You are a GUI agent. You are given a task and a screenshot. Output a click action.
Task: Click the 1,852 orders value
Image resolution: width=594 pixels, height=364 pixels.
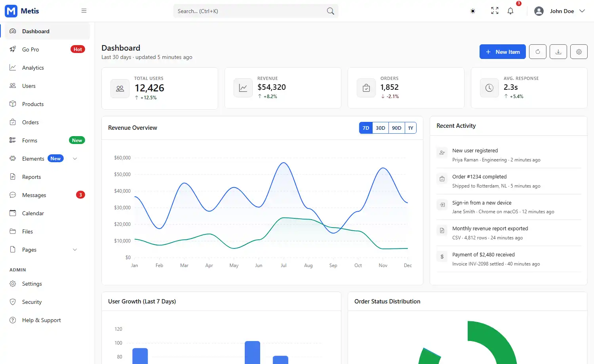[x=390, y=87]
